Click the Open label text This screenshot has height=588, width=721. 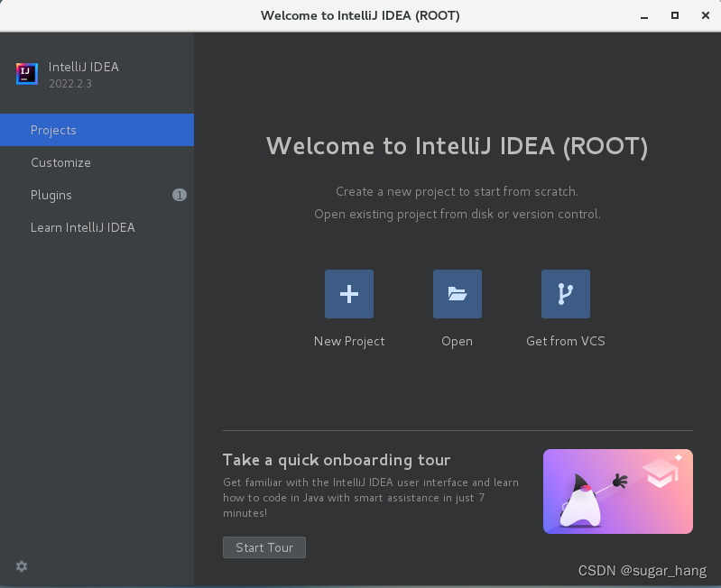pos(458,341)
